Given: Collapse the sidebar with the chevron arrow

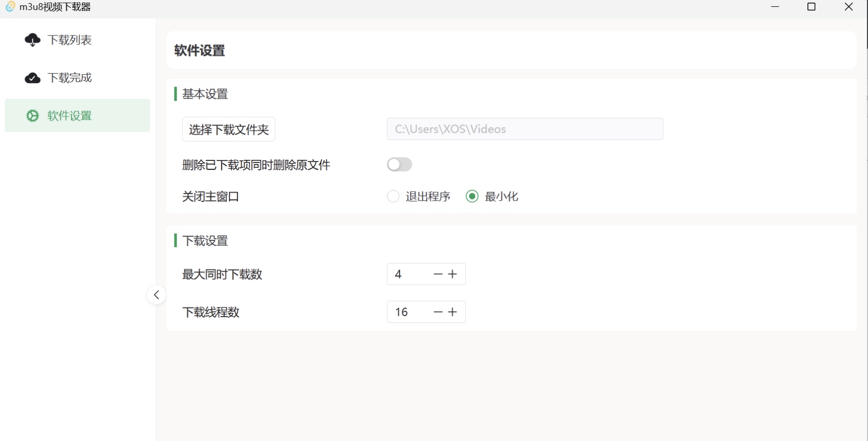Looking at the screenshot, I should pos(156,295).
